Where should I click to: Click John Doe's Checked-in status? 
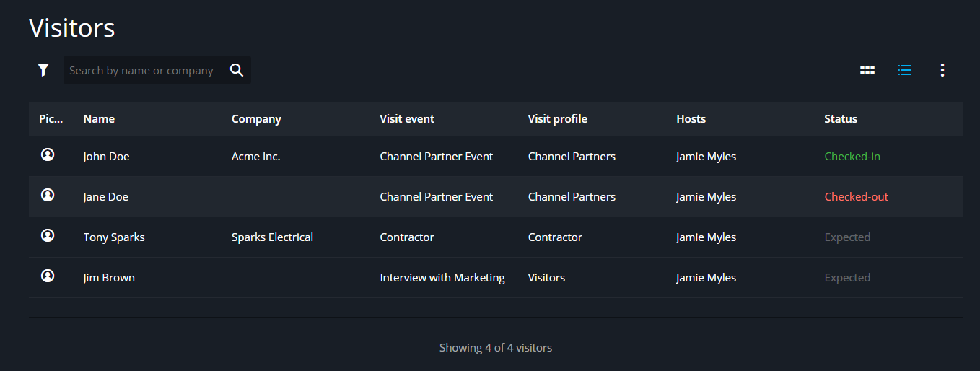pyautogui.click(x=852, y=157)
